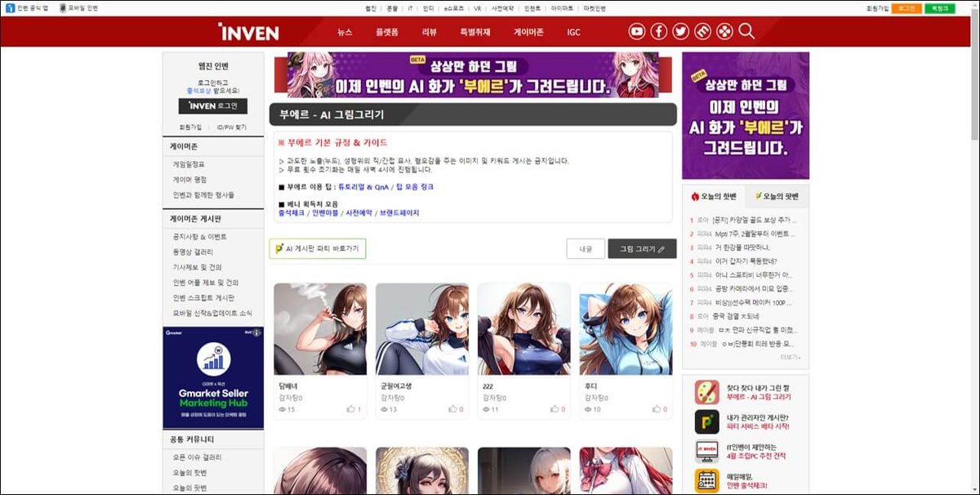The width and height of the screenshot is (980, 495).
Task: Click the e스포츠 link in the top bar
Action: (453, 8)
